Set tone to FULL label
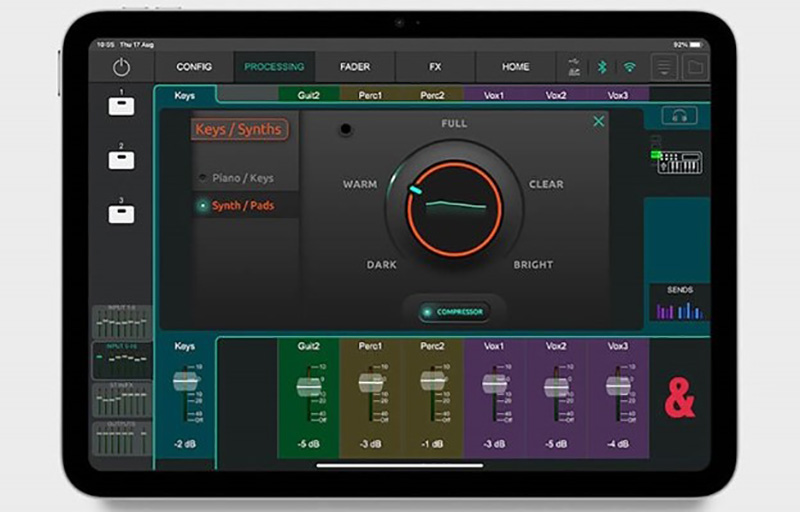Image resolution: width=800 pixels, height=512 pixels. click(x=454, y=123)
